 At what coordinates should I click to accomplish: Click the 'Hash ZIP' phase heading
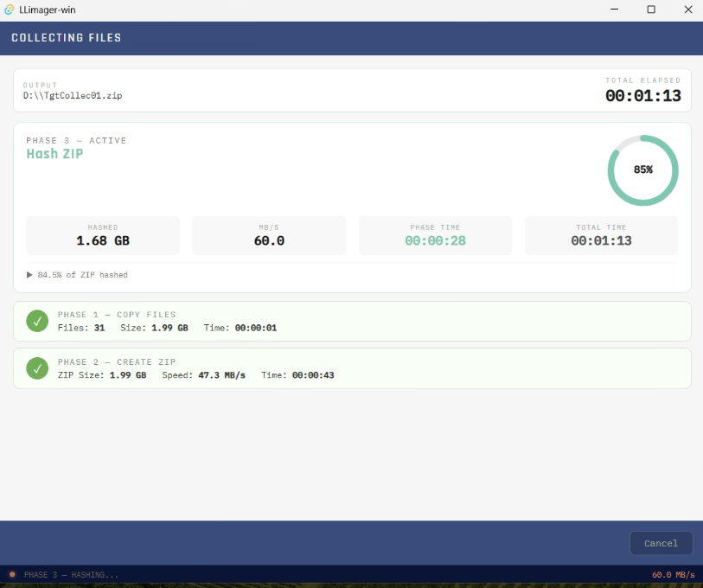pos(54,154)
